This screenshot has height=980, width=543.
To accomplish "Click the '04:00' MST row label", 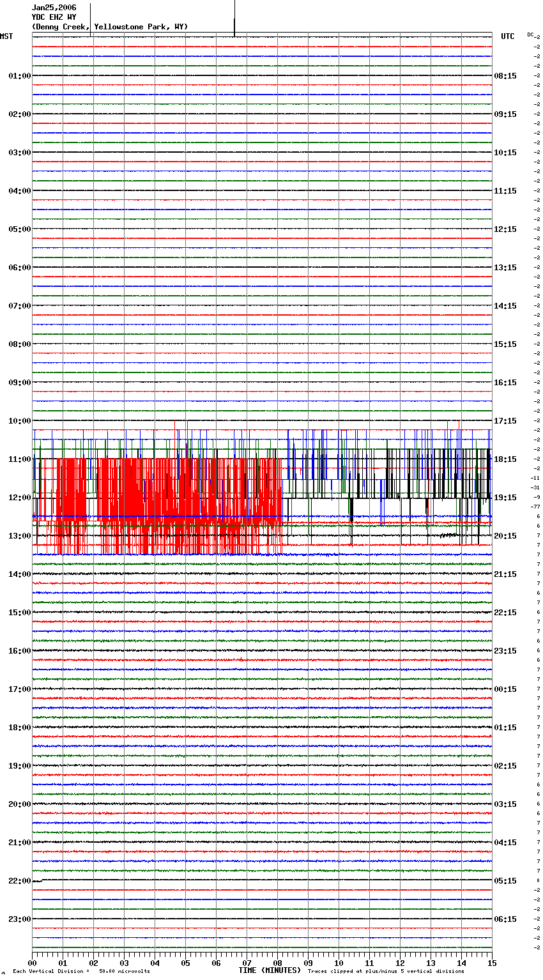I will [20, 191].
